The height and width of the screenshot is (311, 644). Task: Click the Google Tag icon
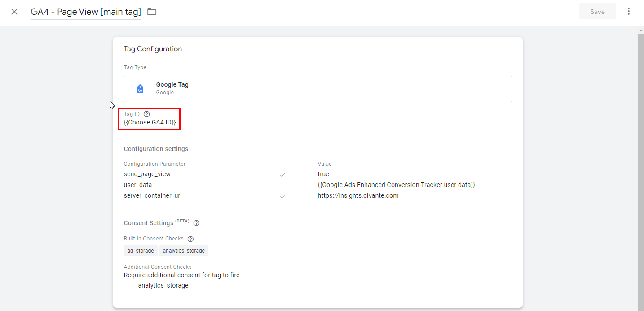[140, 89]
